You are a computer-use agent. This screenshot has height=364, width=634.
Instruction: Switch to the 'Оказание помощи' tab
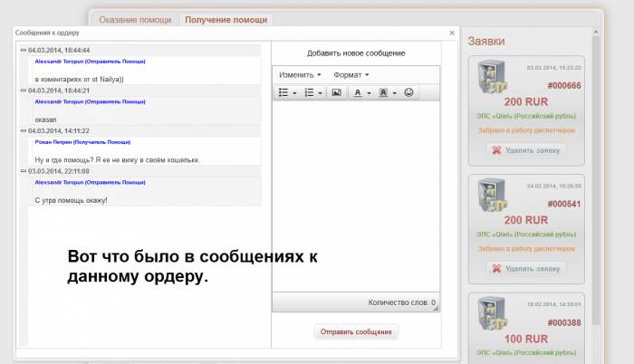tap(136, 19)
